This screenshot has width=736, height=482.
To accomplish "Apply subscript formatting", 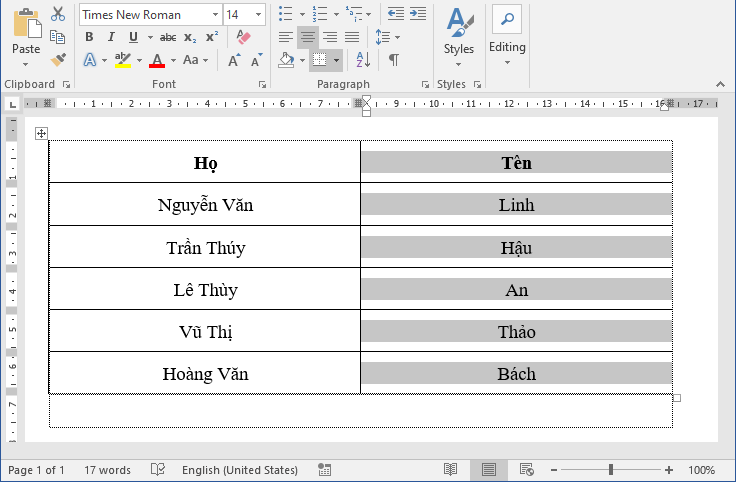I will (x=190, y=37).
